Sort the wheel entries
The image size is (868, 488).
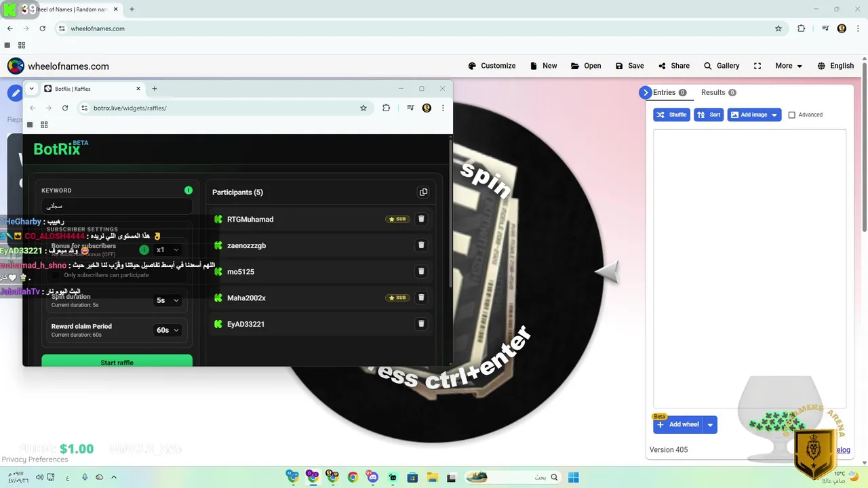point(709,115)
